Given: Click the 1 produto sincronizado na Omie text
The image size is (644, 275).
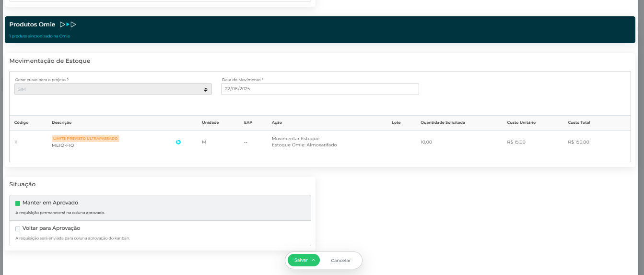Looking at the screenshot, I should tap(39, 36).
